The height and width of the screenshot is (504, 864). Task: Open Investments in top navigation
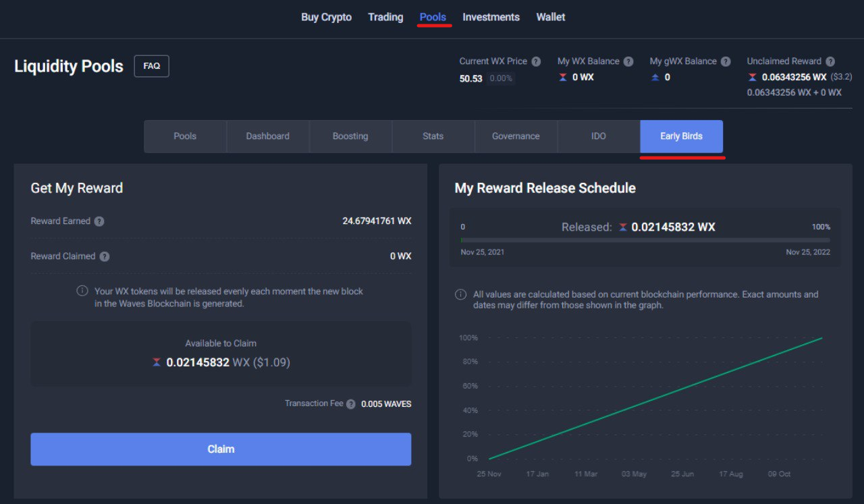pos(491,17)
